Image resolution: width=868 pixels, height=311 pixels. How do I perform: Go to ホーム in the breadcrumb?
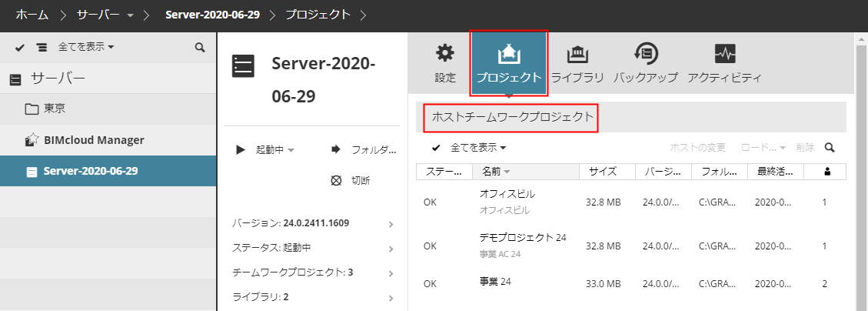[31, 15]
